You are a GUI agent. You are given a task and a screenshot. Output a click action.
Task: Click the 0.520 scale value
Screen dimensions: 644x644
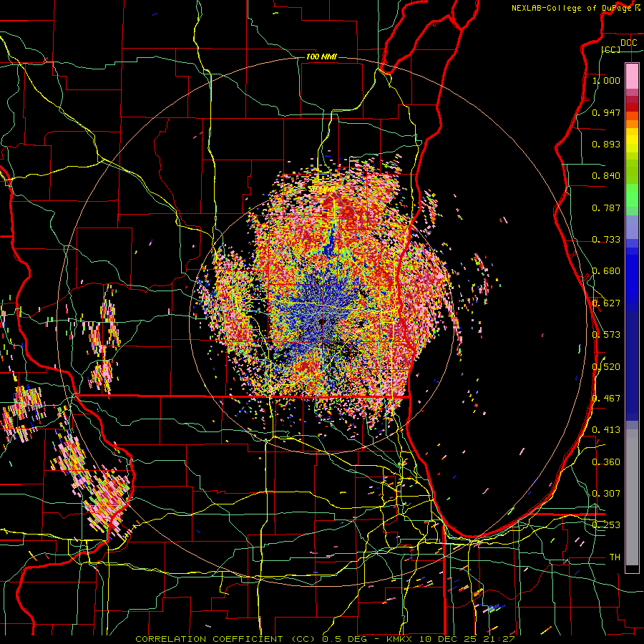[x=606, y=366]
